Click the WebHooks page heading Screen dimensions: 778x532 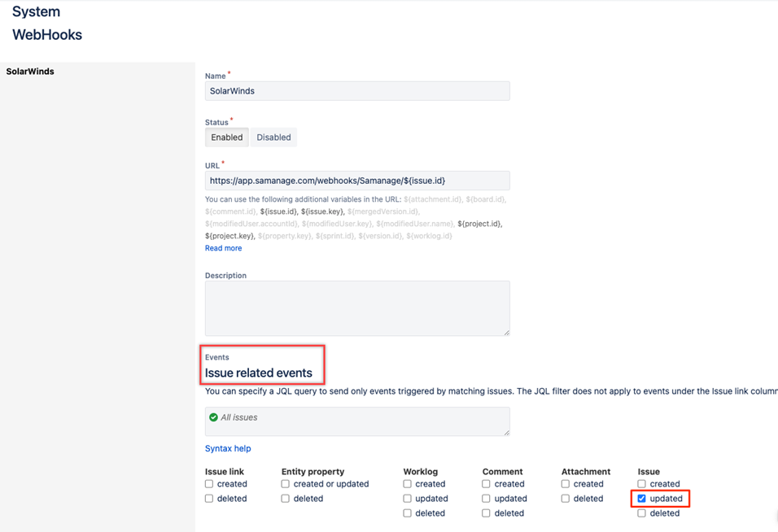(x=47, y=35)
